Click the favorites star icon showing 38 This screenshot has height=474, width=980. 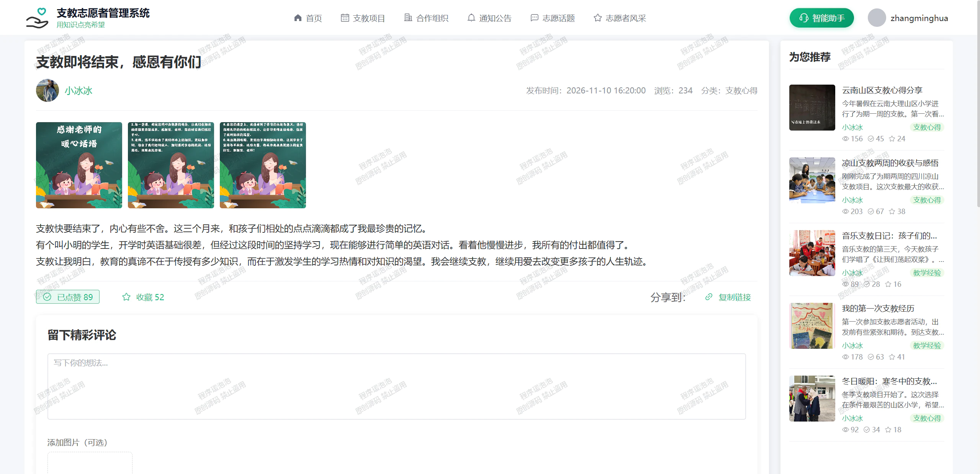pos(892,211)
